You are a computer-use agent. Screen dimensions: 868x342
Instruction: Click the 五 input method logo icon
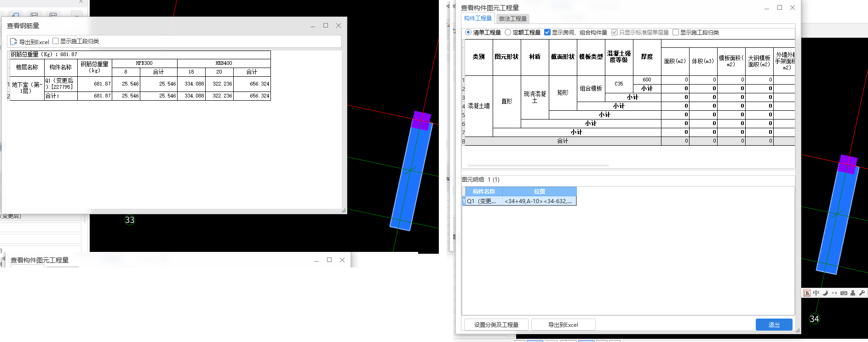coord(807,293)
